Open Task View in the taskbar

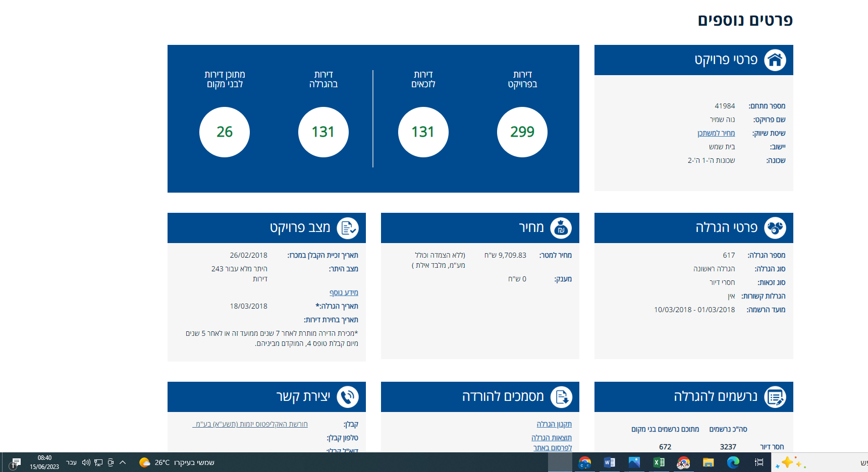[x=758, y=462]
